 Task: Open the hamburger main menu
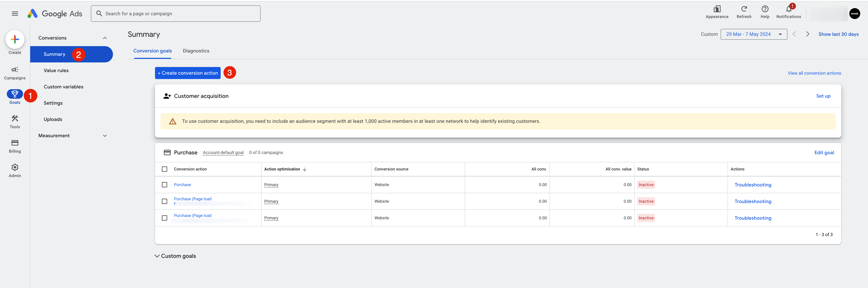tap(15, 13)
